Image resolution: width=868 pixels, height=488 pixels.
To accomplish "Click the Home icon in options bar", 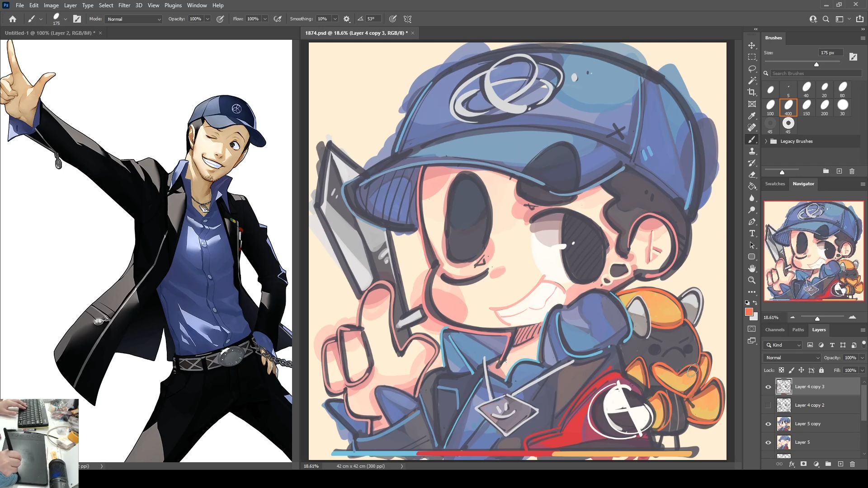I will point(13,19).
